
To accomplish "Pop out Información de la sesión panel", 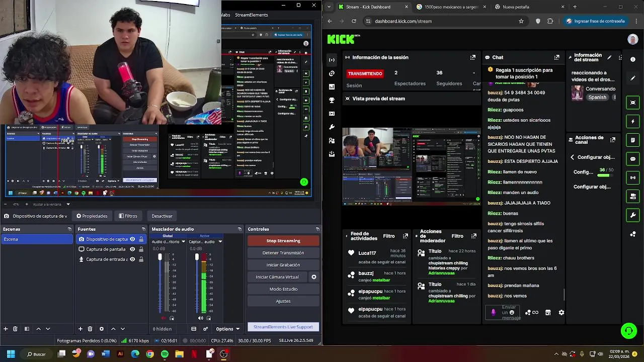I will click(472, 57).
